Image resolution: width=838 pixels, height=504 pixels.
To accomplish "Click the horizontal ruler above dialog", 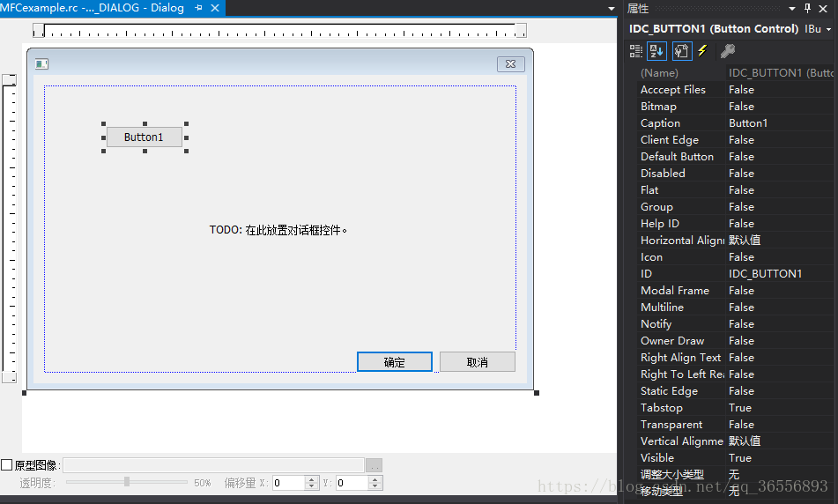I will coord(279,31).
